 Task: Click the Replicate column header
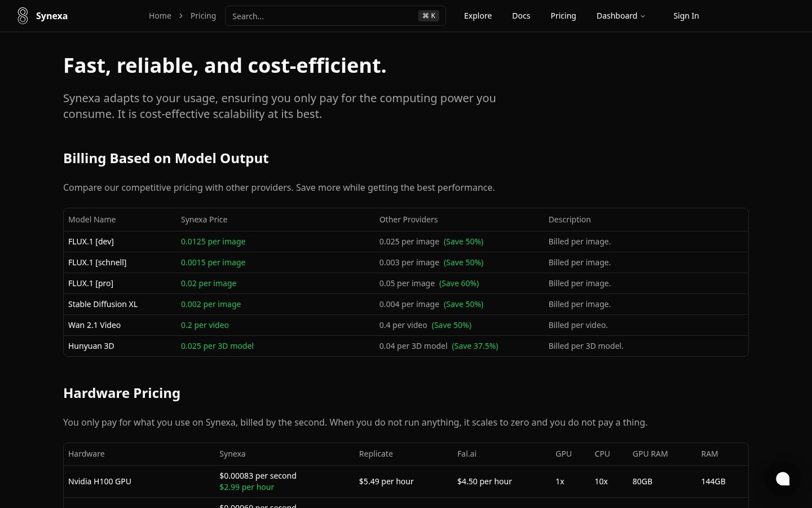pos(376,454)
